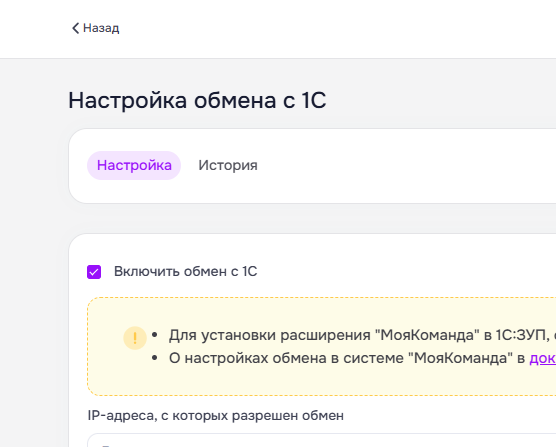Click the white checkmark inside the purple box
This screenshot has width=556, height=447.
pyautogui.click(x=94, y=272)
